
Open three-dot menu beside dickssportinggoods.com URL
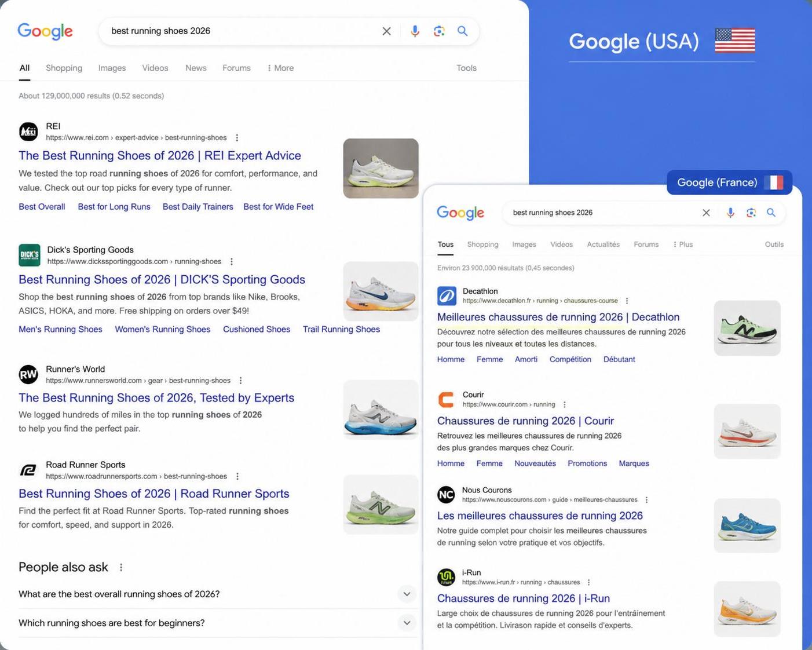pos(232,261)
